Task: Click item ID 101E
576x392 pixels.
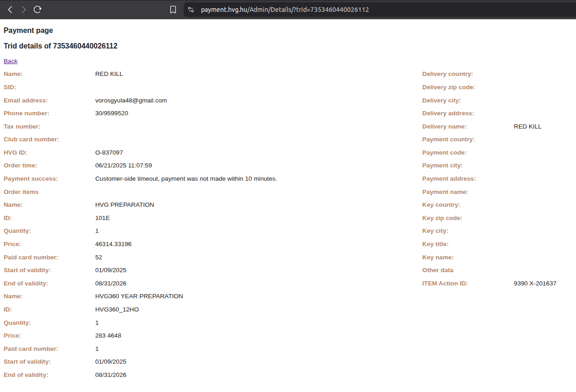Action: pos(103,218)
